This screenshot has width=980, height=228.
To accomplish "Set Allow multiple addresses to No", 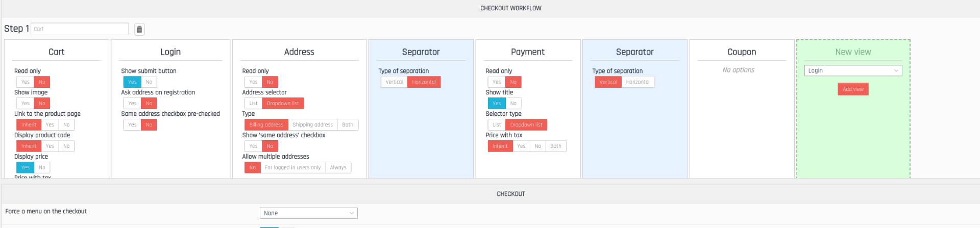I will (253, 168).
